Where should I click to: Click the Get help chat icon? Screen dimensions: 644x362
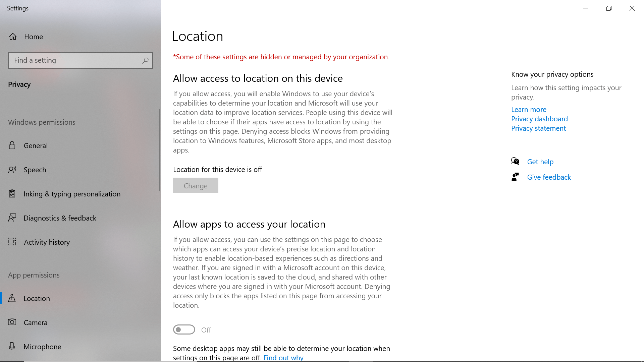point(515,162)
